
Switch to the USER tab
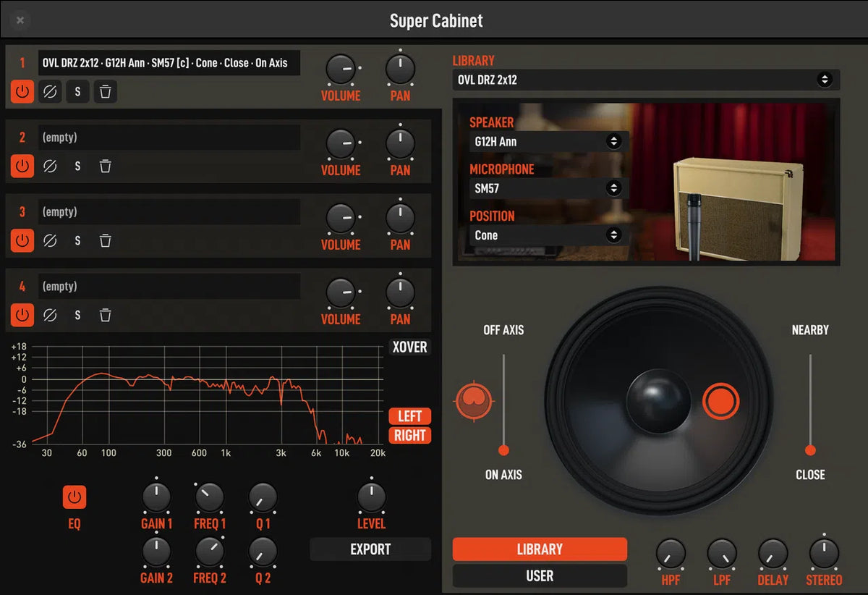tap(540, 575)
